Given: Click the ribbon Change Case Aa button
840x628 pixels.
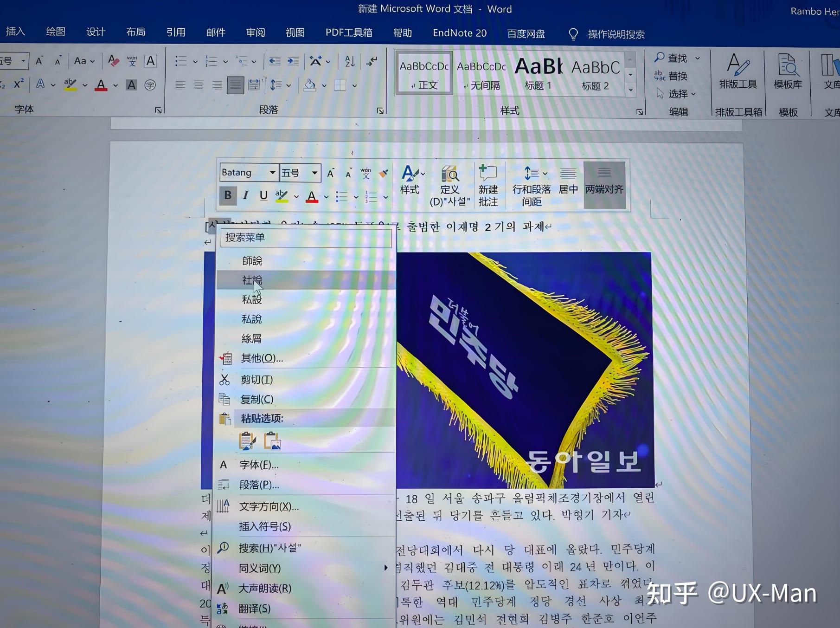Looking at the screenshot, I should 84,61.
